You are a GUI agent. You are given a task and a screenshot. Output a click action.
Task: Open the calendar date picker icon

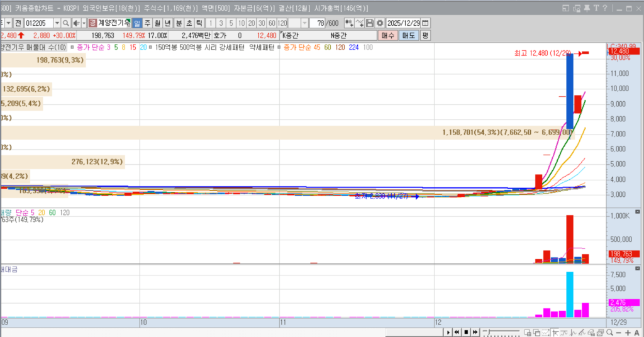tap(425, 23)
